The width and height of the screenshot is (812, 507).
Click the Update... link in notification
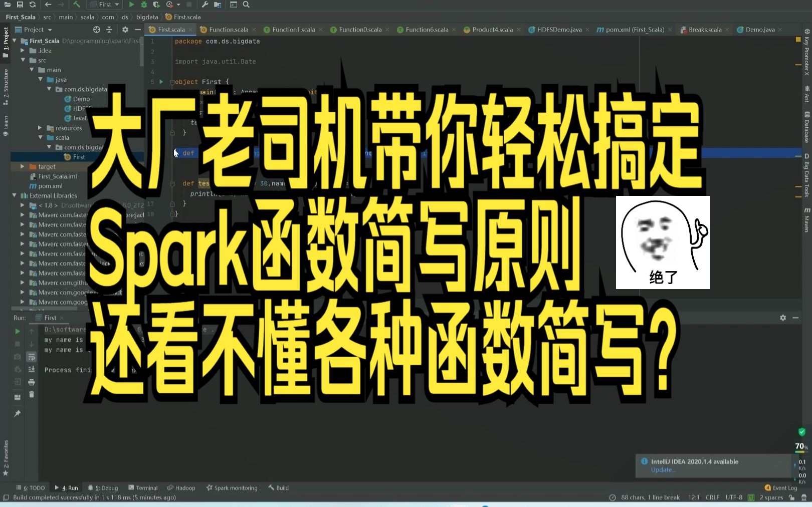tap(663, 470)
